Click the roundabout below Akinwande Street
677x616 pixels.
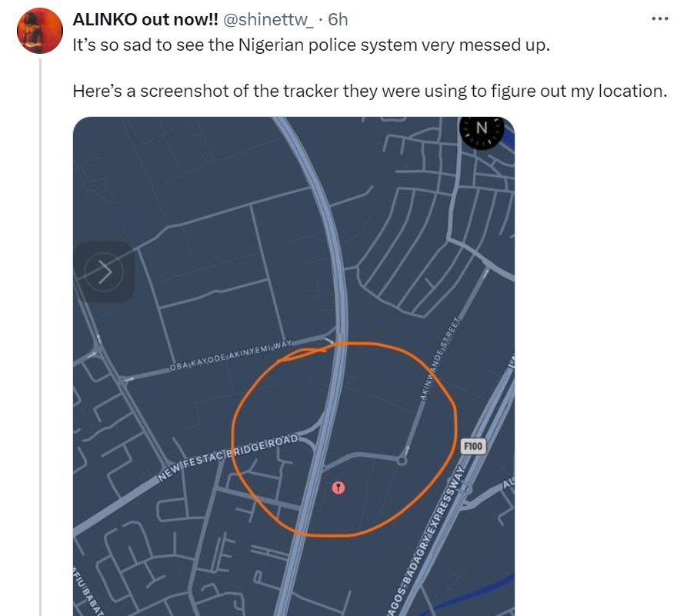[402, 460]
